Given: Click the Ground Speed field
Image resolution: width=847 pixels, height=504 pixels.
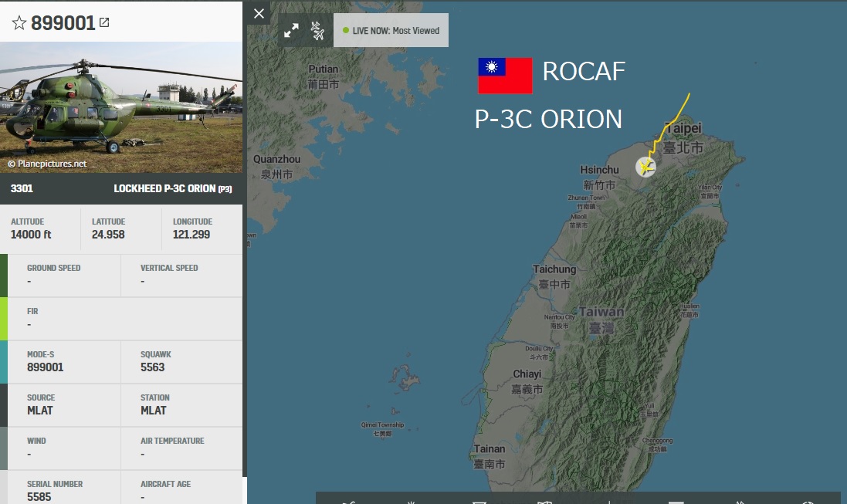Looking at the screenshot, I should pos(64,276).
